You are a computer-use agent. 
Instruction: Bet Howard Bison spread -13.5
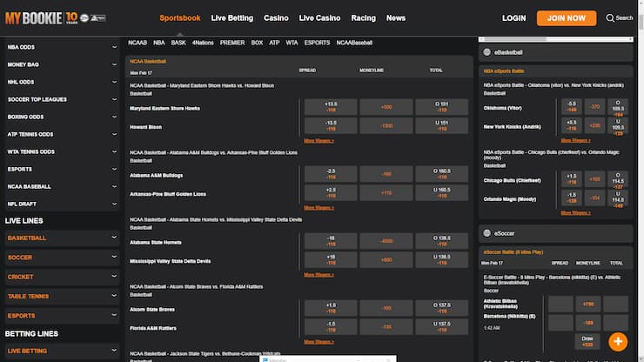[x=331, y=125]
